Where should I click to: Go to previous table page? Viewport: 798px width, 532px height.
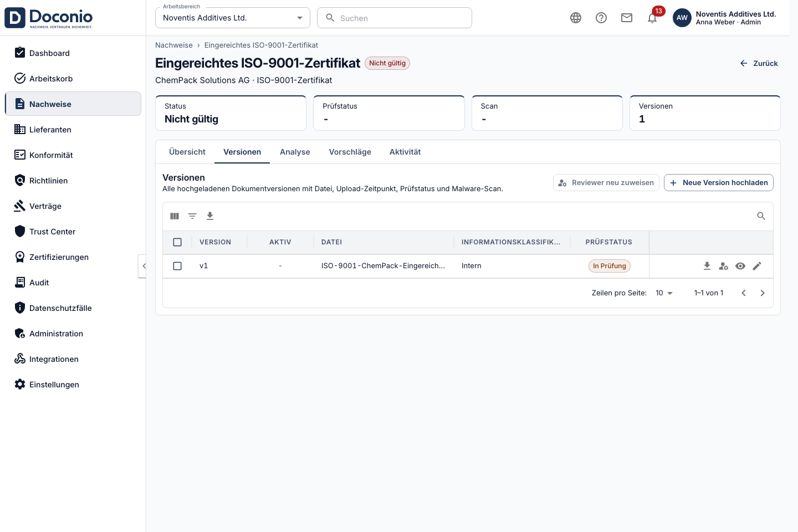[744, 293]
